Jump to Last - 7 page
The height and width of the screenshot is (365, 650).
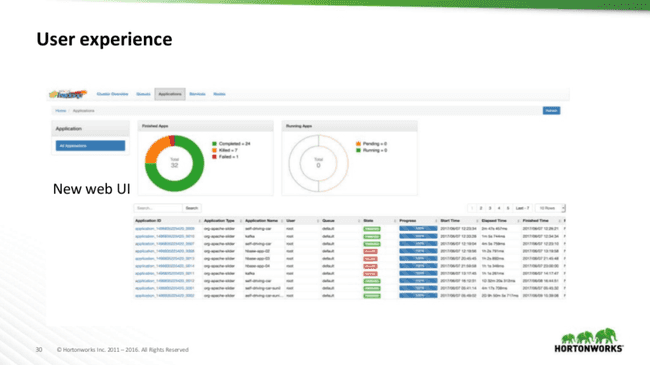[522, 208]
